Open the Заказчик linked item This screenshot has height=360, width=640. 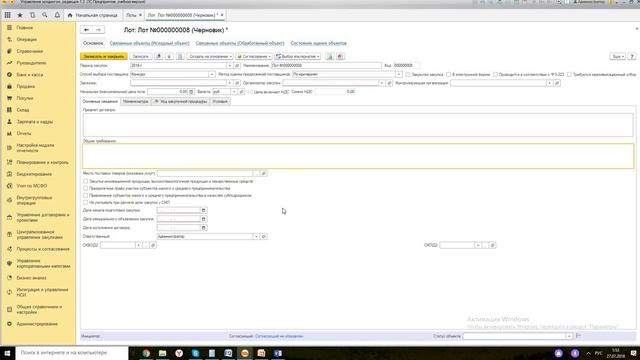click(x=237, y=83)
